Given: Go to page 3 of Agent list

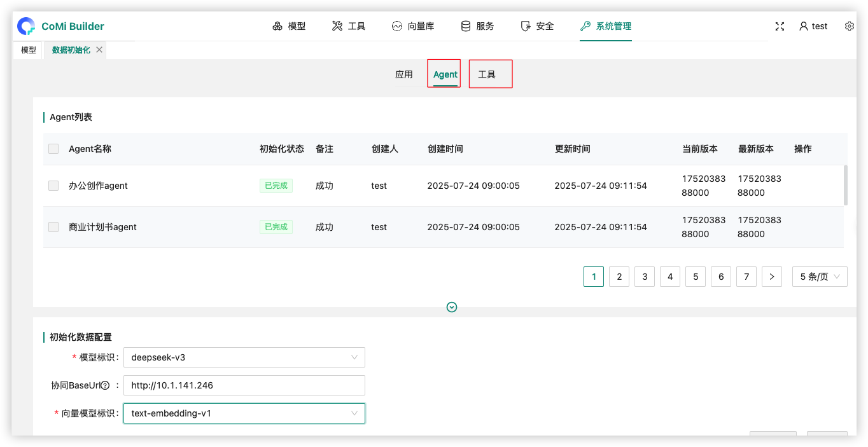Looking at the screenshot, I should pyautogui.click(x=645, y=277).
